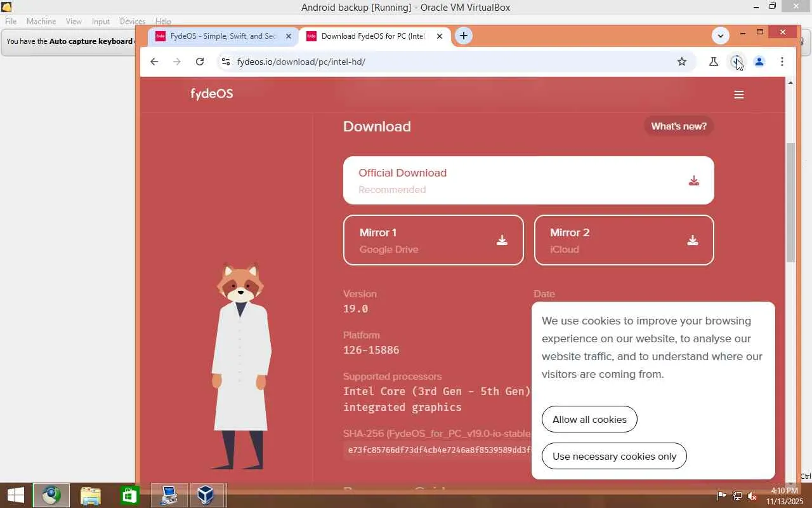This screenshot has width=812, height=508.
Task: Expand the fydeOS hamburger menu
Action: click(x=739, y=95)
